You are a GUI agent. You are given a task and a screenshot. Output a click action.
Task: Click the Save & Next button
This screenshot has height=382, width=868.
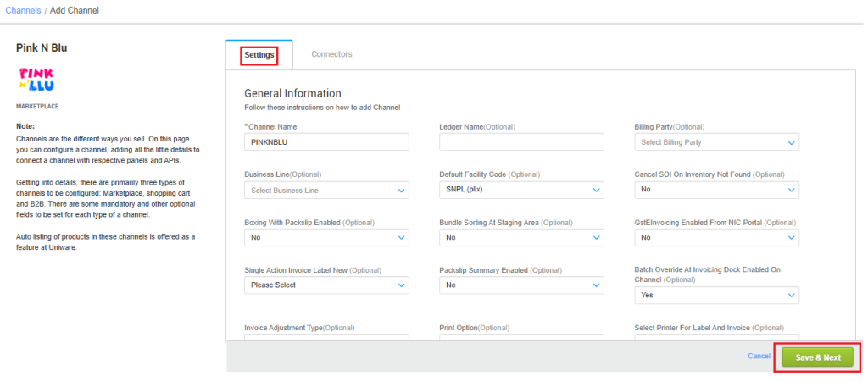pos(818,357)
